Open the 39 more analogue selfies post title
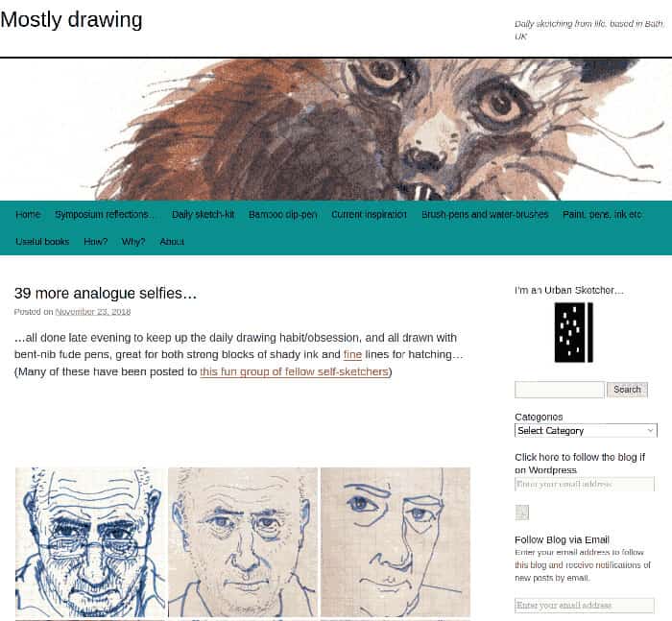Viewport: 672px width, 621px height. (x=106, y=293)
